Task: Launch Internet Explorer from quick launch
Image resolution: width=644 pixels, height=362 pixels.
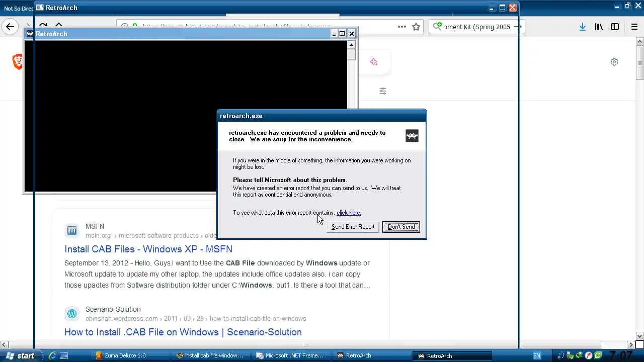Action: pos(52,356)
